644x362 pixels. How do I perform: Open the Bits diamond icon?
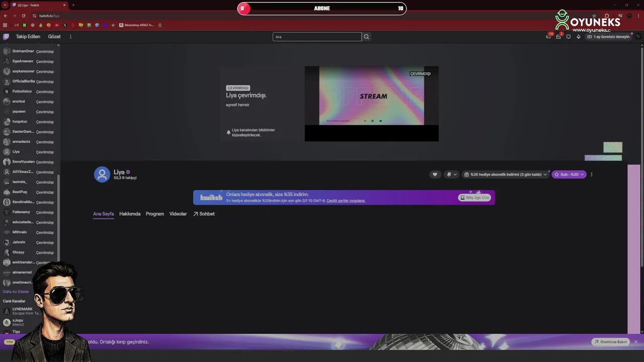pyautogui.click(x=578, y=37)
